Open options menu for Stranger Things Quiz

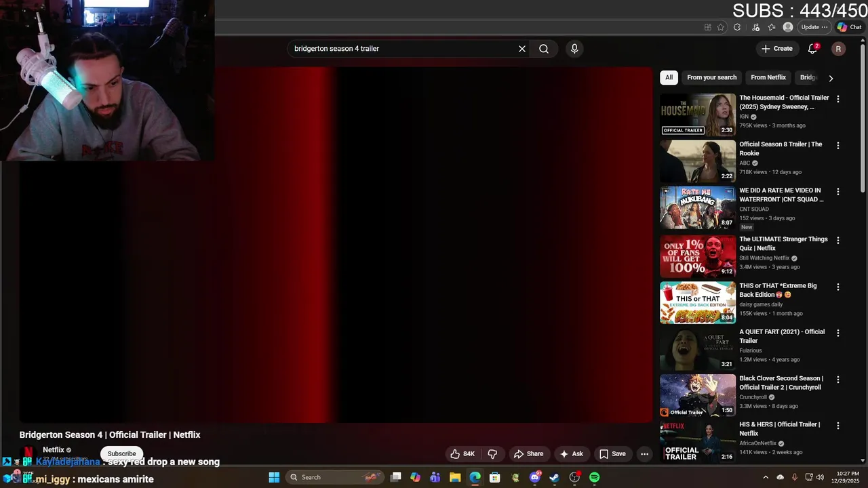(838, 241)
